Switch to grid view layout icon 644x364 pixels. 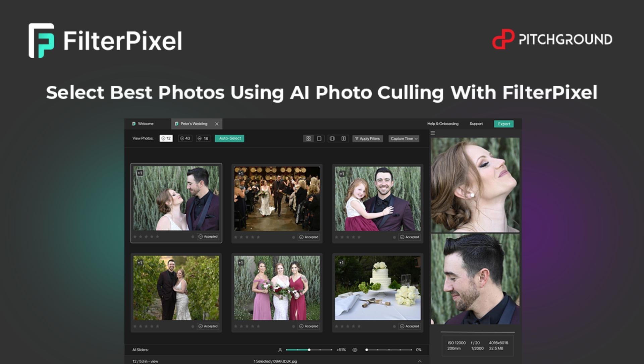(x=308, y=138)
